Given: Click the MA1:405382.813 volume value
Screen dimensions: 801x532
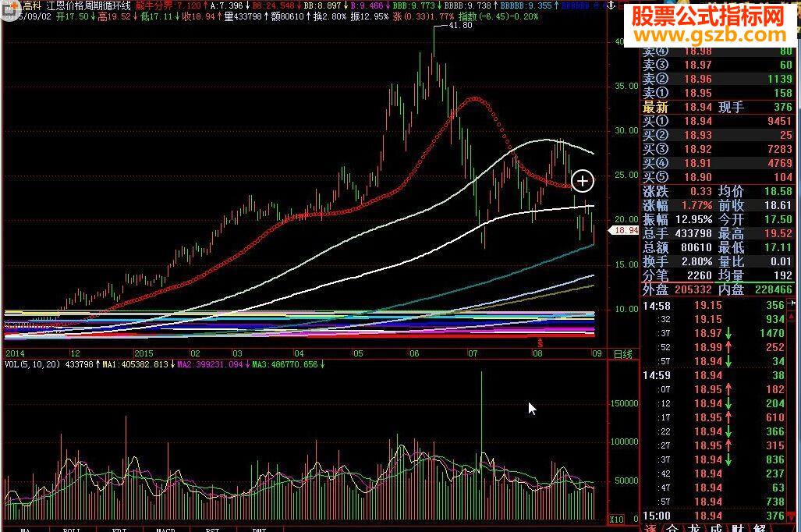Looking at the screenshot, I should (x=135, y=364).
